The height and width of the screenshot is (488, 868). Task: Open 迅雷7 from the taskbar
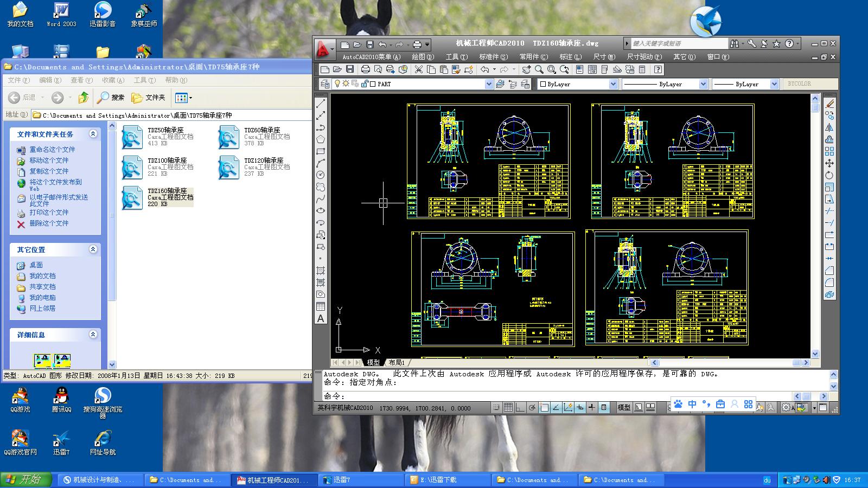[362, 480]
